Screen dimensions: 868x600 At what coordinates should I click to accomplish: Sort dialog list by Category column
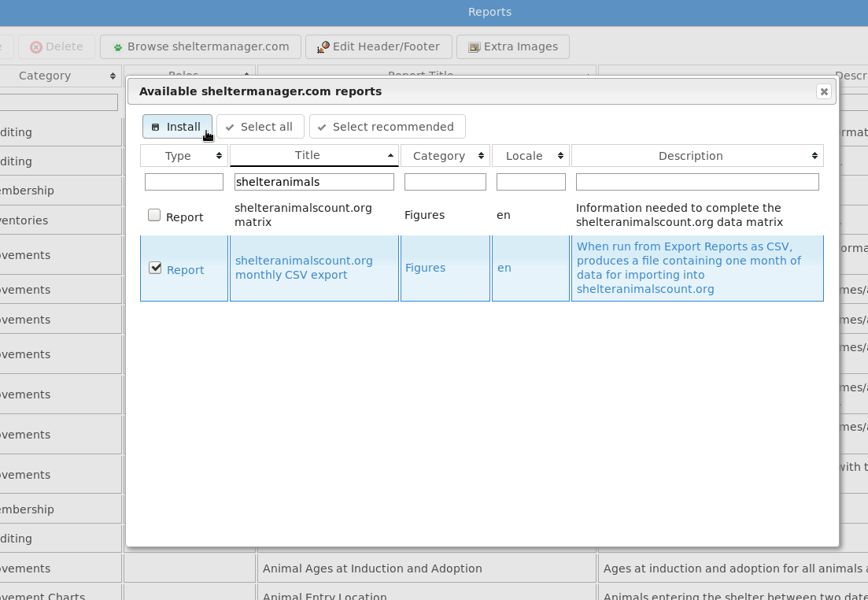(x=445, y=156)
